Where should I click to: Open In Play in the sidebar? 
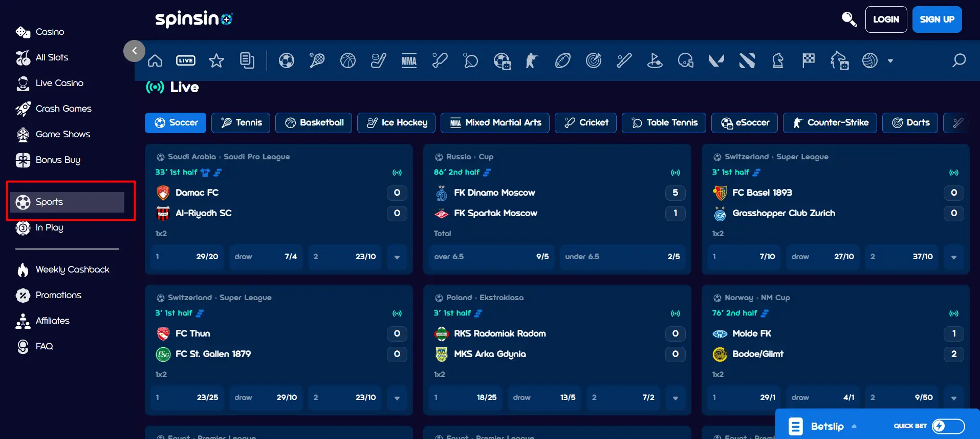[40, 227]
